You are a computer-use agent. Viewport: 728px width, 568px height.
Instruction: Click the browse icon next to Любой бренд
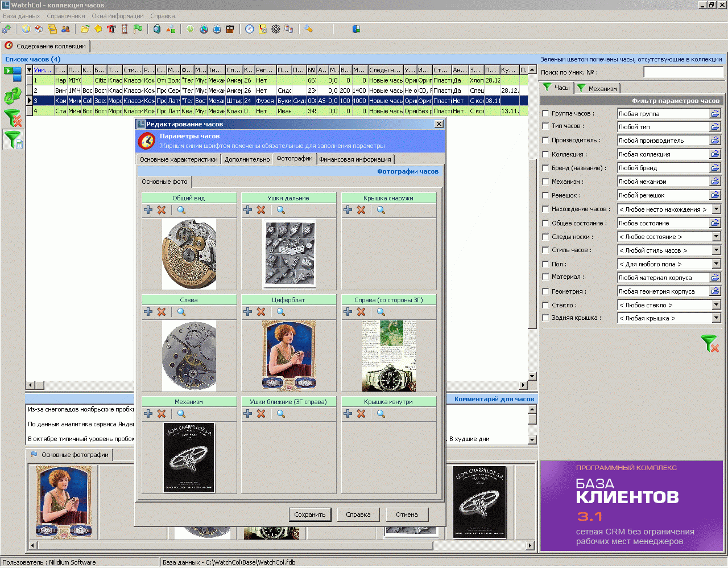pos(715,168)
